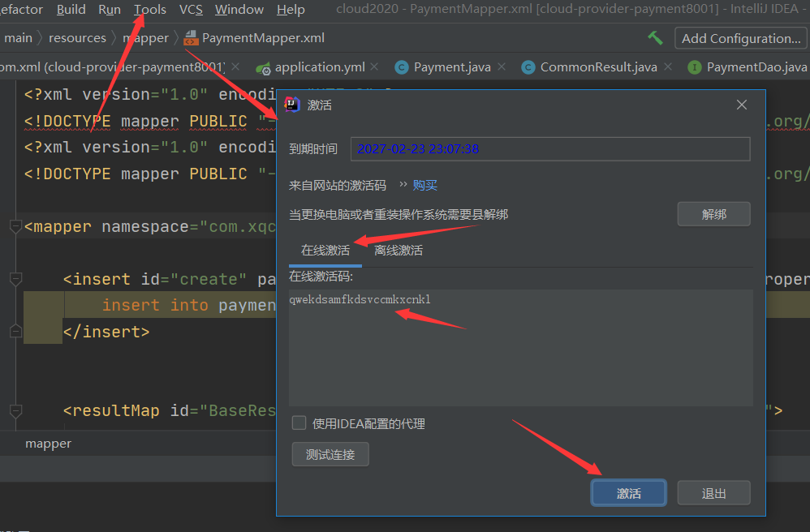Close the application.yml editor tab
810x532 pixels.
(x=377, y=66)
